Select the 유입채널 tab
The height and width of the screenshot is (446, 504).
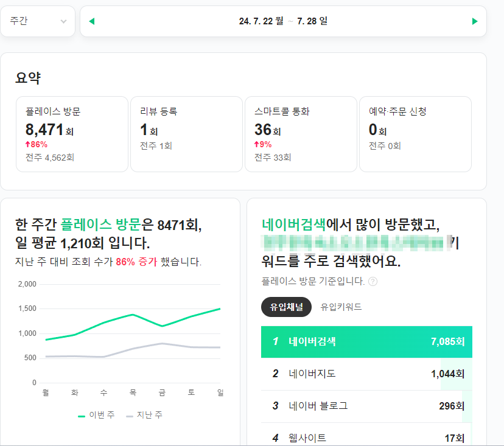pos(287,307)
